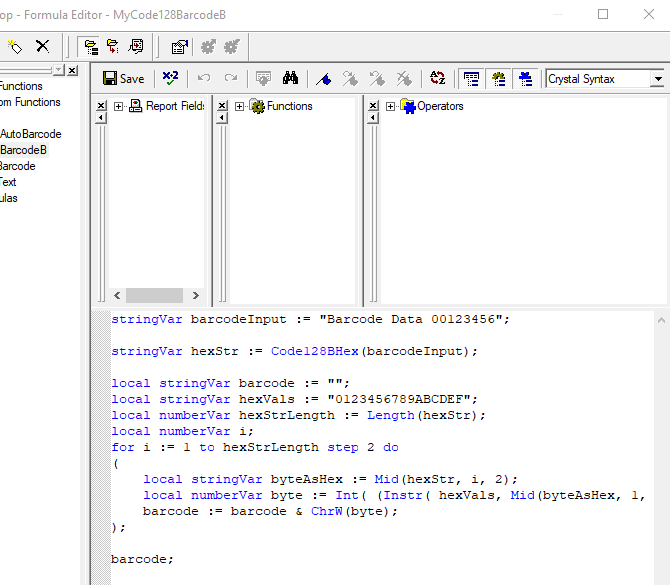Image resolution: width=670 pixels, height=585 pixels.
Task: Toggle bookmark with blue flag icon
Action: coord(323,79)
